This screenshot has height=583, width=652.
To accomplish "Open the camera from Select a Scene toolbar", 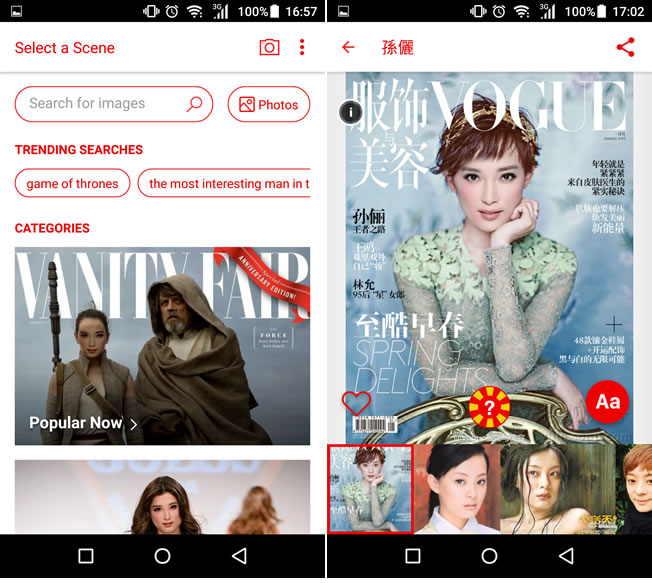I will point(269,47).
